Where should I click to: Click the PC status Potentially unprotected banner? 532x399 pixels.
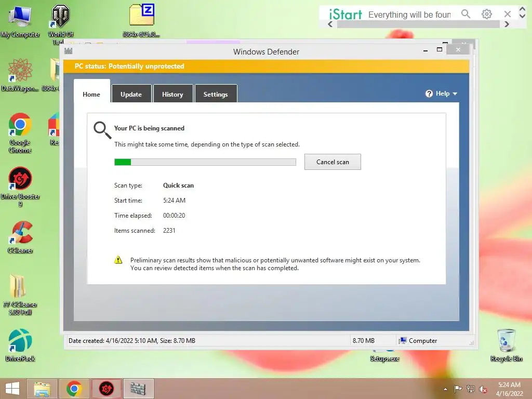(266, 66)
